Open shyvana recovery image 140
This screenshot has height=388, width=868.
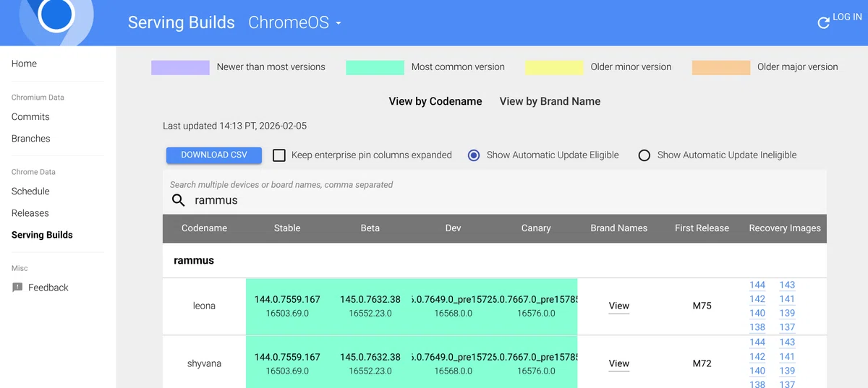click(x=757, y=371)
